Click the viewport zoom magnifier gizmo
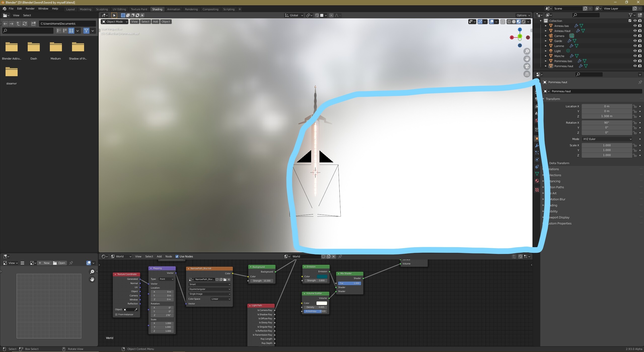 pyautogui.click(x=527, y=51)
